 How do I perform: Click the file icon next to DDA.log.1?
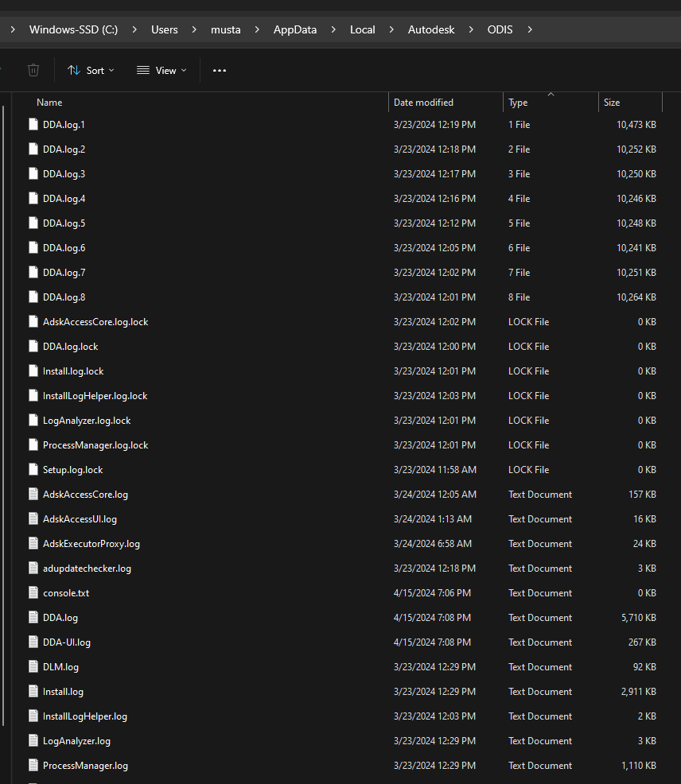(x=33, y=124)
